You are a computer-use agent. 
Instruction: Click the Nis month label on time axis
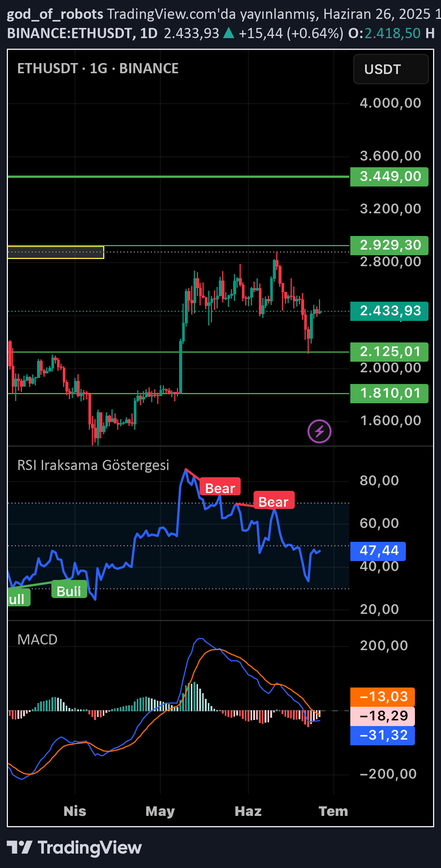(x=75, y=811)
